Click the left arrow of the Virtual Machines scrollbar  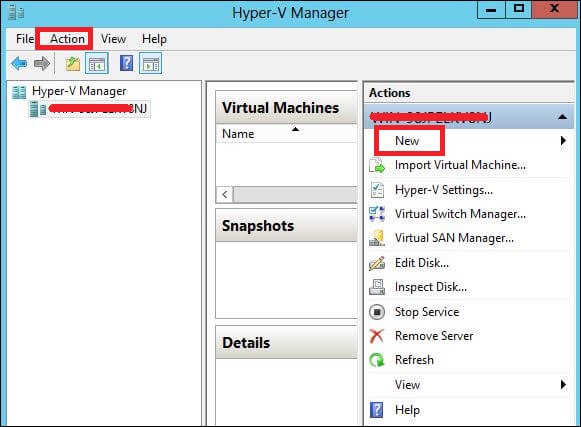click(225, 195)
